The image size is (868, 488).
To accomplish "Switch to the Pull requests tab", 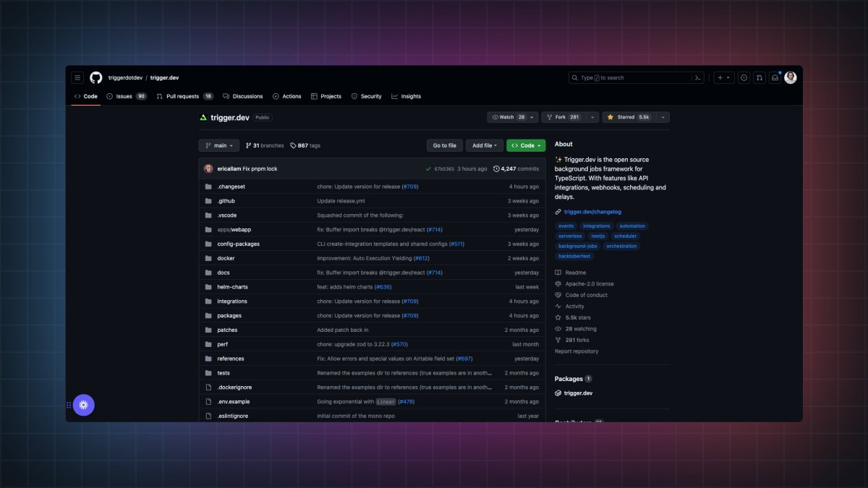I will (x=184, y=96).
